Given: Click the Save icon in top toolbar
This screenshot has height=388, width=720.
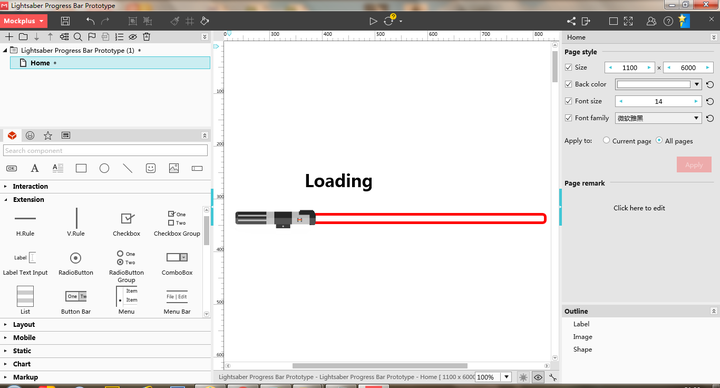Looking at the screenshot, I should click(x=65, y=21).
